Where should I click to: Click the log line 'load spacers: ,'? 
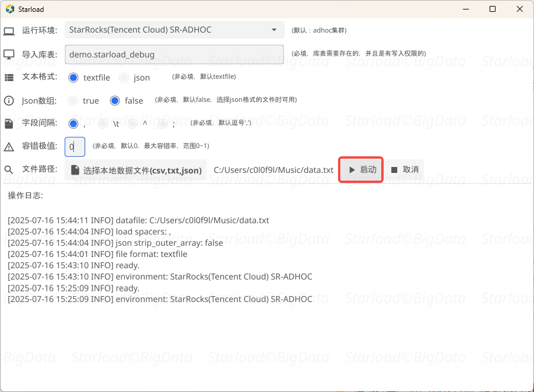pyautogui.click(x=89, y=232)
